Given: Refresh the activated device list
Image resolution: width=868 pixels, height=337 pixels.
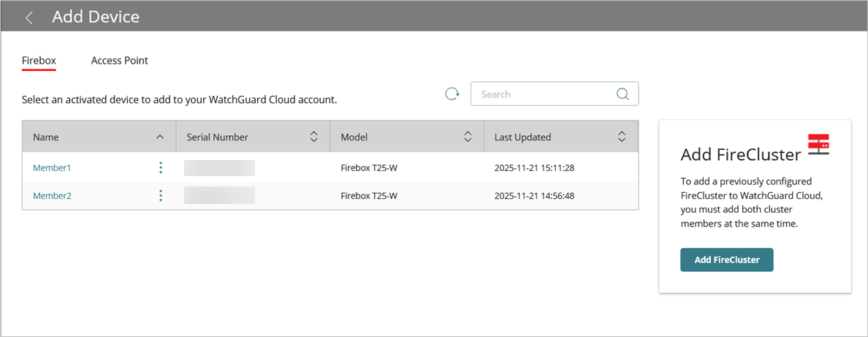Looking at the screenshot, I should [x=453, y=94].
